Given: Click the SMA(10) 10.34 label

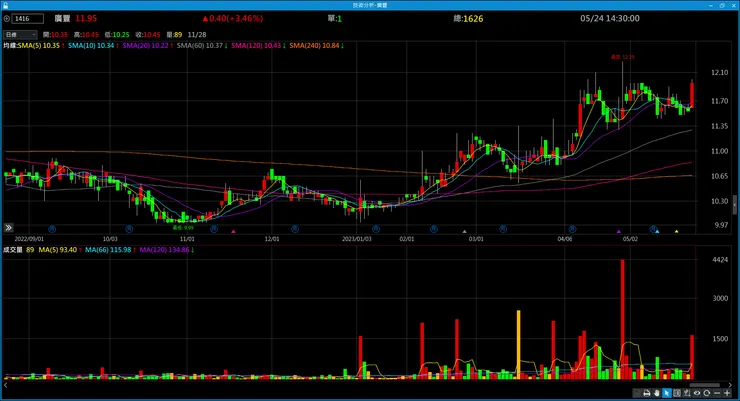Looking at the screenshot, I should (93, 46).
